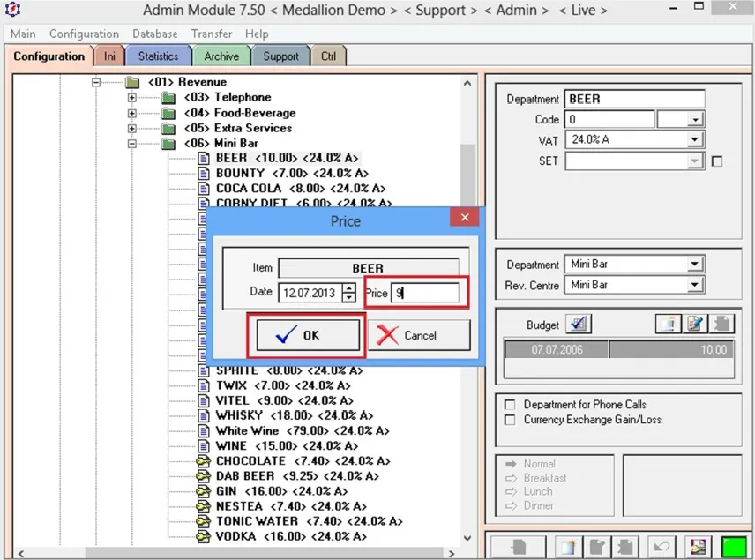The height and width of the screenshot is (560, 755).
Task: Click the green square button in the bottom toolbar
Action: pyautogui.click(x=735, y=548)
